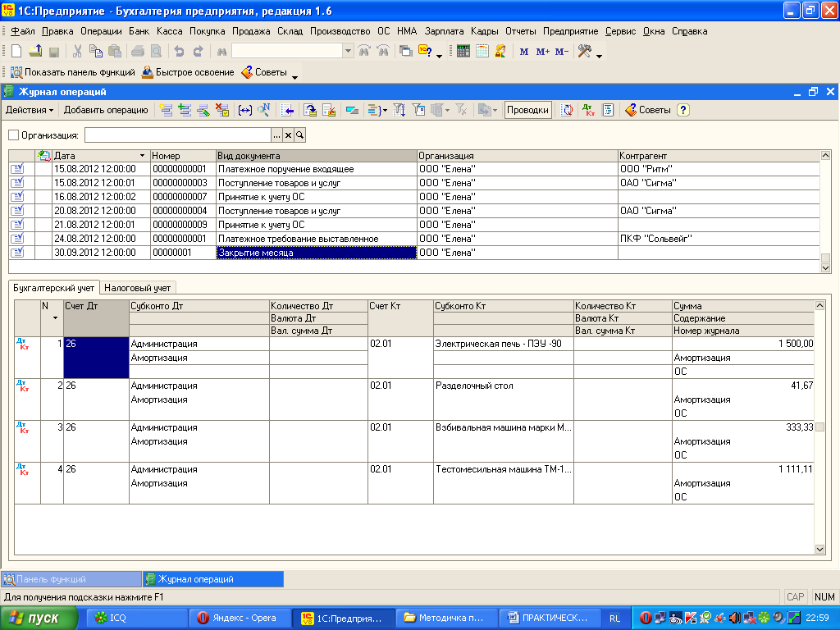
Task: Click the M+ memory add button
Action: (x=543, y=52)
